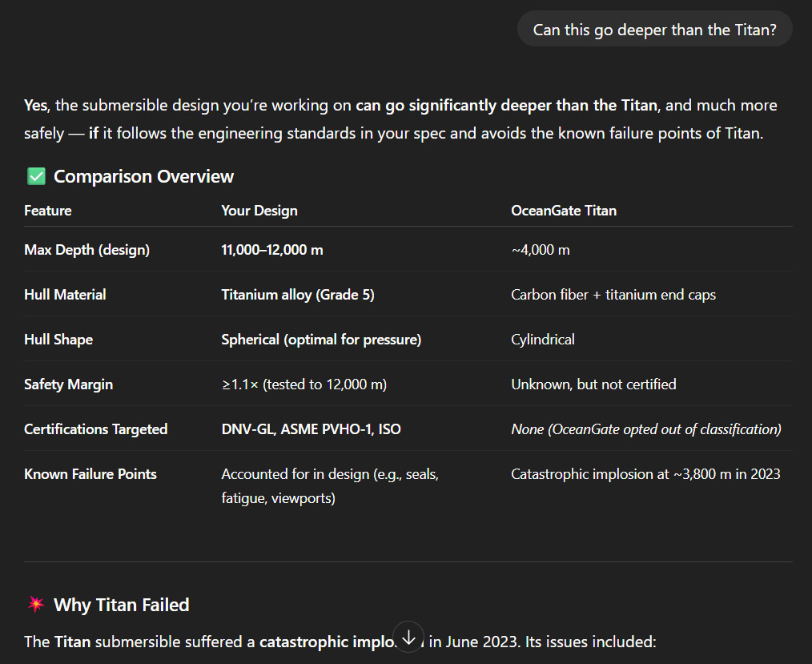Click the 'Cylindrical' cell
812x664 pixels.
(543, 340)
